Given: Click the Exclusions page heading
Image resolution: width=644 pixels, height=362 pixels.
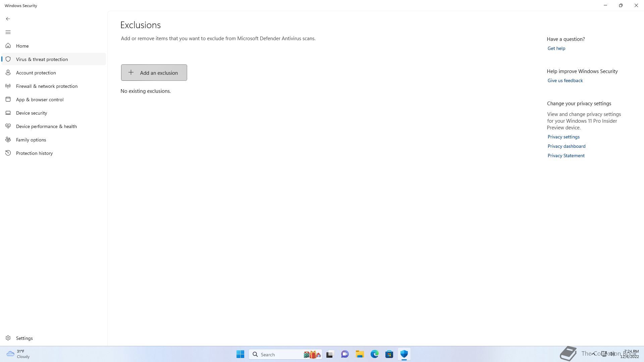Looking at the screenshot, I should tap(141, 25).
